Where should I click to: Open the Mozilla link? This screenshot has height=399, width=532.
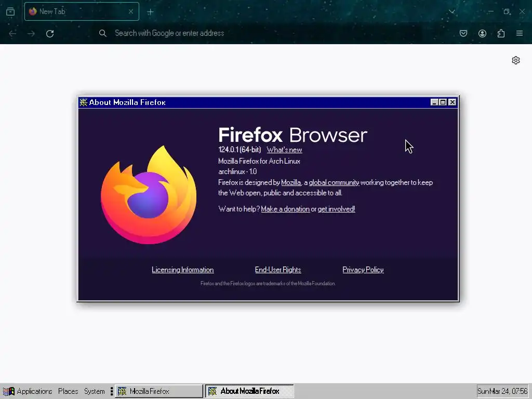(291, 182)
